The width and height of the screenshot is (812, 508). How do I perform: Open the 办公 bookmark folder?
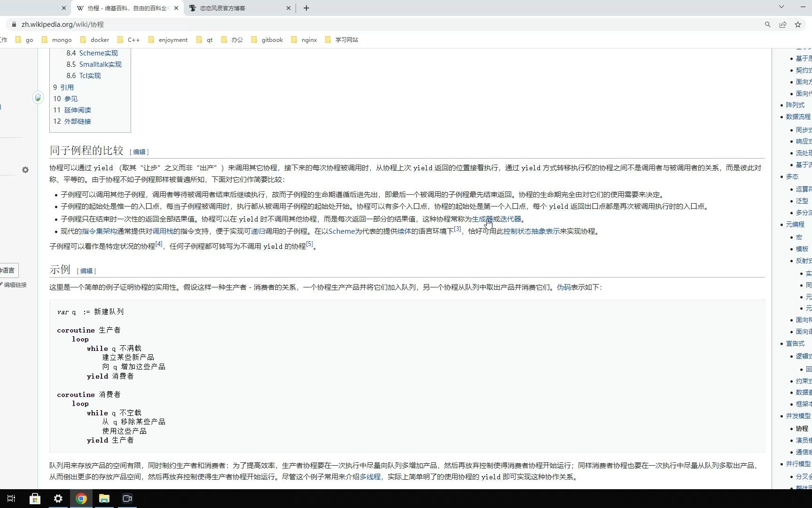click(x=232, y=40)
